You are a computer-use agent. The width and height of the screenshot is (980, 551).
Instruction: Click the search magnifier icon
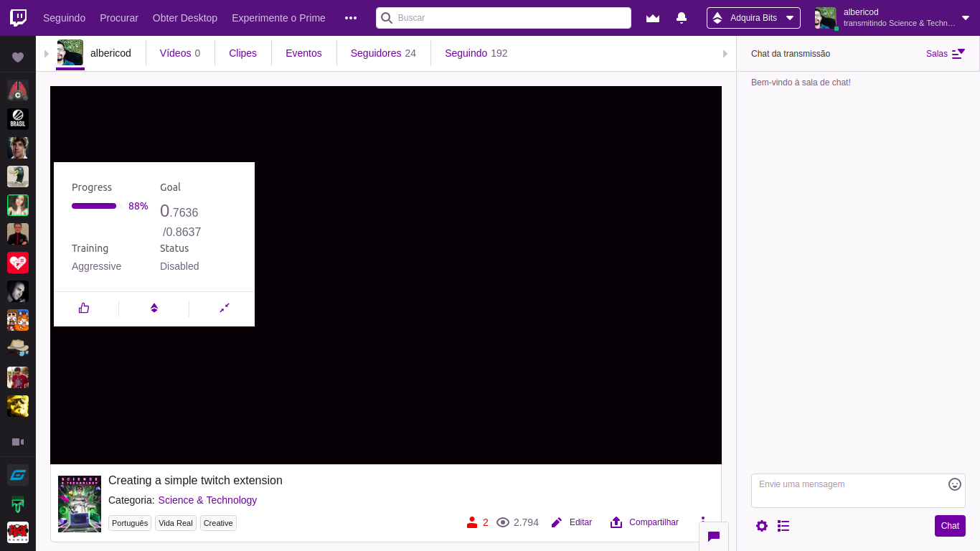(x=387, y=18)
